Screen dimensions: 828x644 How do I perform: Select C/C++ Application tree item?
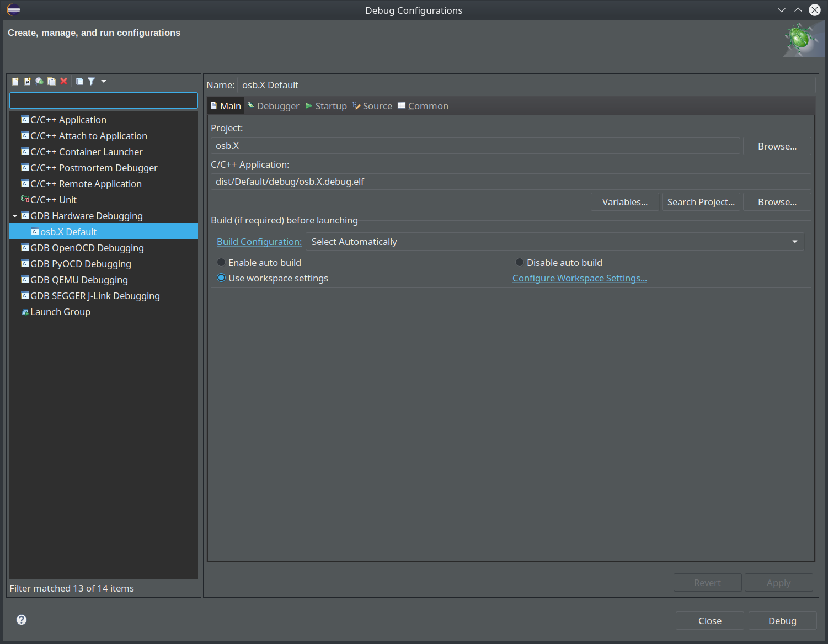(x=68, y=120)
